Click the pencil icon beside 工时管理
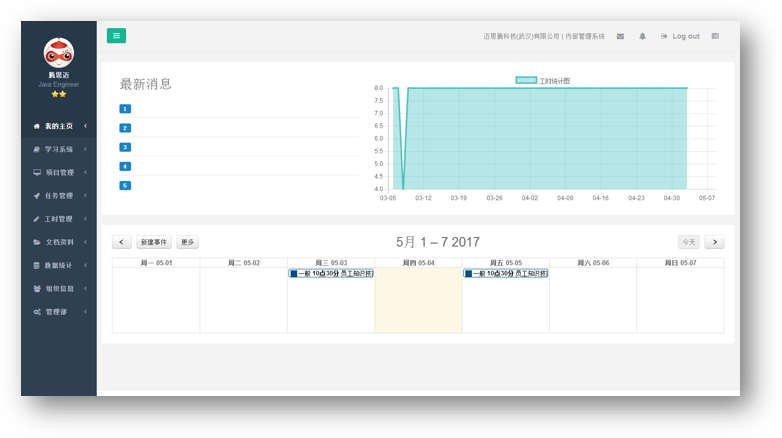Image resolution: width=782 pixels, height=438 pixels. [37, 219]
